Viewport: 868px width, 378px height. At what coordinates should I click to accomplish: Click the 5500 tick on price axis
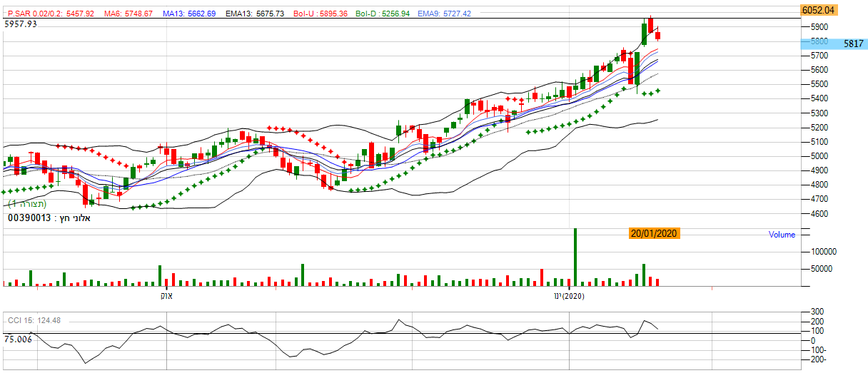click(x=819, y=85)
